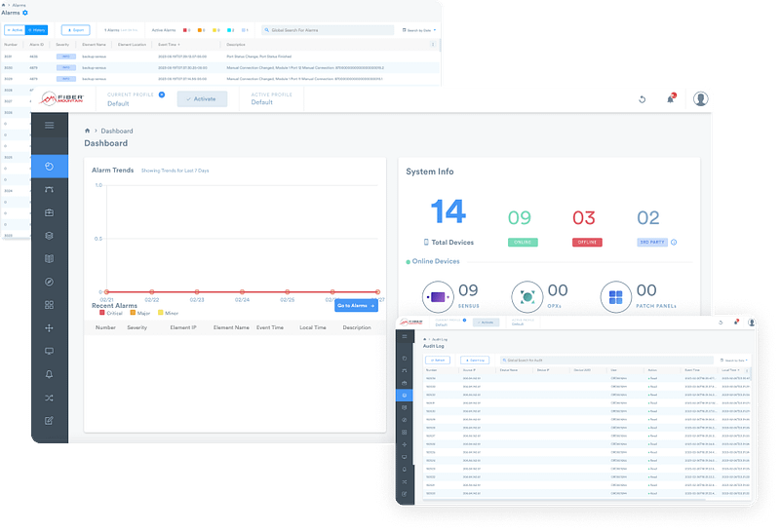Click the red OFFLINE badge

click(x=587, y=243)
